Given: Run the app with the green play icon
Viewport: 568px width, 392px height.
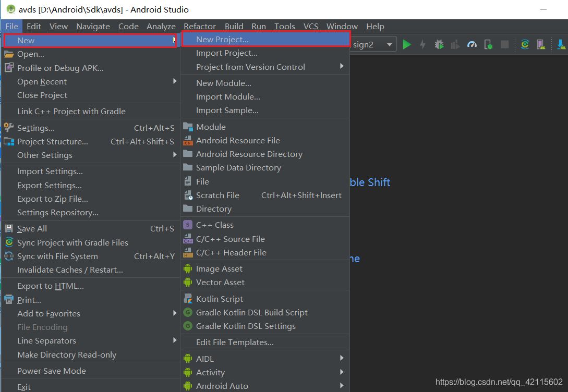Looking at the screenshot, I should pyautogui.click(x=407, y=44).
